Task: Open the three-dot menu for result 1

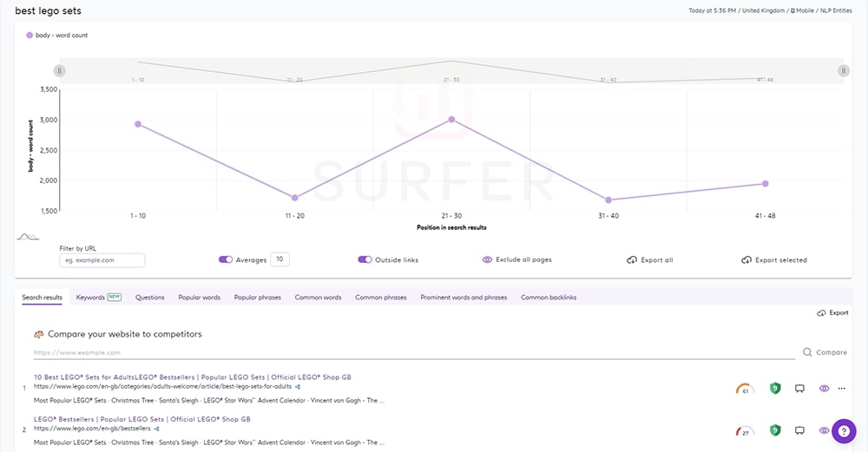Action: click(x=842, y=389)
